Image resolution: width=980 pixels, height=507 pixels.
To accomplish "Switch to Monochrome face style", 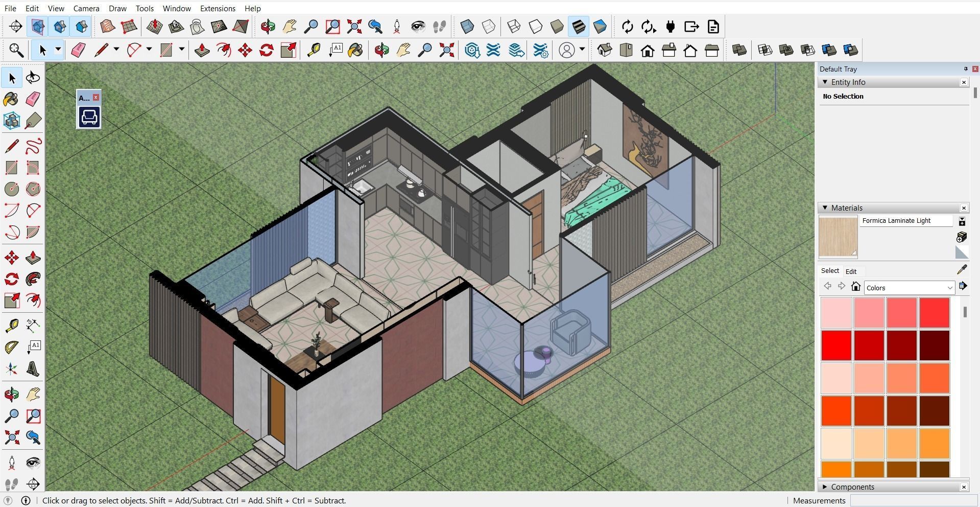I will tap(600, 27).
